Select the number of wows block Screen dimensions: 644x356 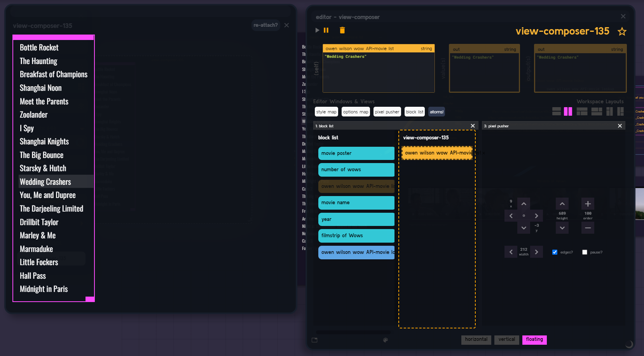coord(356,170)
